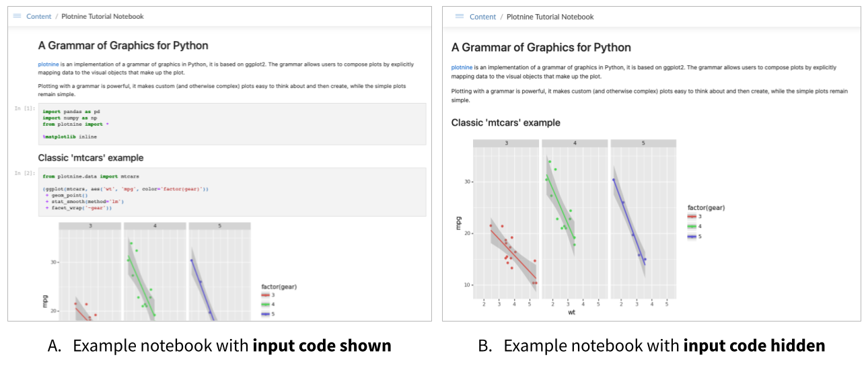Click right panel's Plotnine Tutorial Notebook breadcrumb title
The height and width of the screenshot is (376, 868).
(550, 17)
